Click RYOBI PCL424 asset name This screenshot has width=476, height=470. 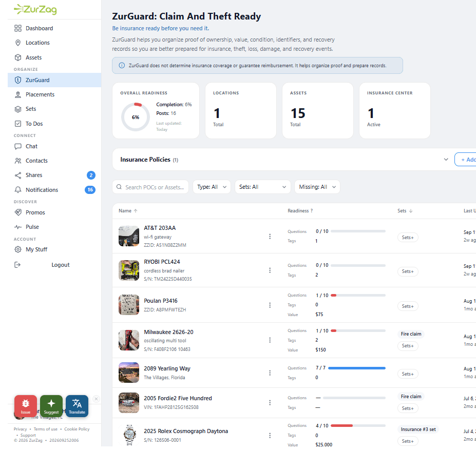pos(162,262)
